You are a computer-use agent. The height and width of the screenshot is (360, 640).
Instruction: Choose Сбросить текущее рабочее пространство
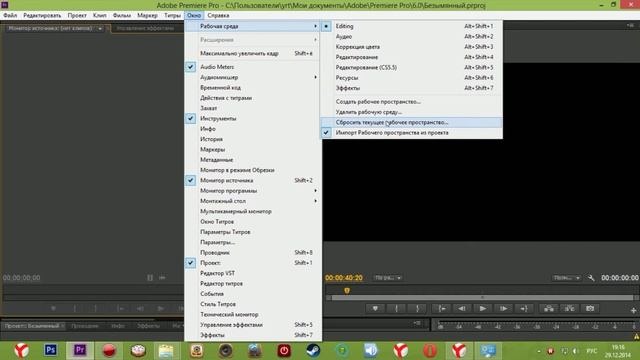[x=412, y=122]
